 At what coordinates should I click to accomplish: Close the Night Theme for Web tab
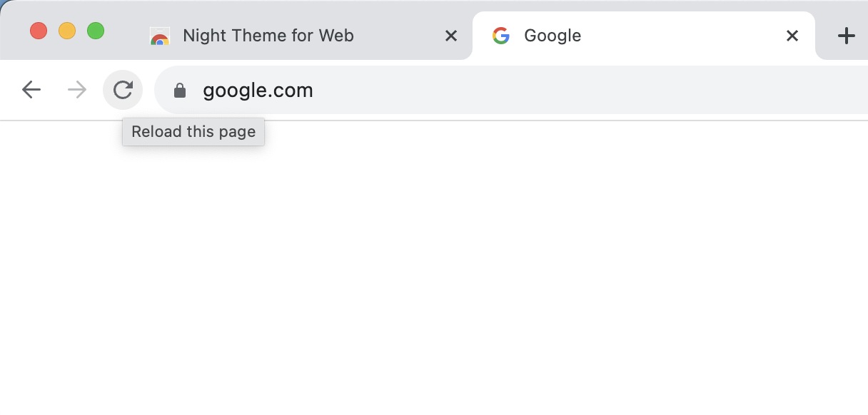451,36
